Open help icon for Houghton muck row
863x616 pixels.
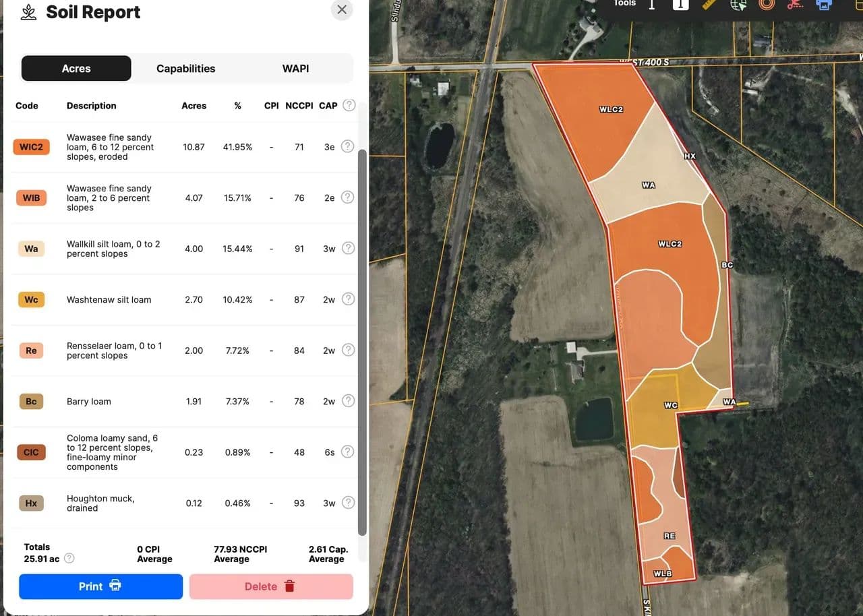(348, 503)
